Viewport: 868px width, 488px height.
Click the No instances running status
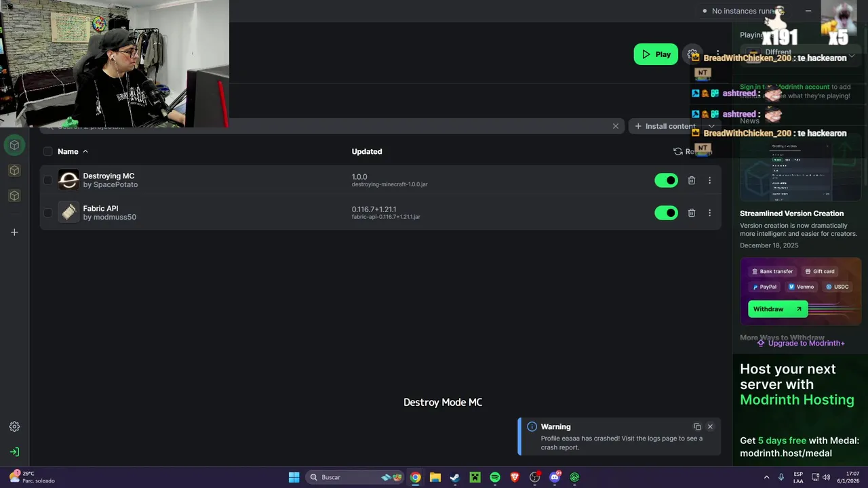741,11
